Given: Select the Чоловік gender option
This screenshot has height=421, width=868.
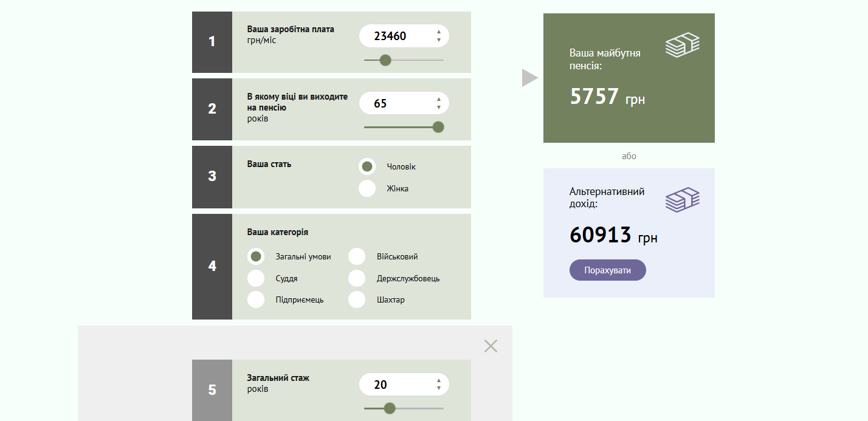Looking at the screenshot, I should coord(367,166).
